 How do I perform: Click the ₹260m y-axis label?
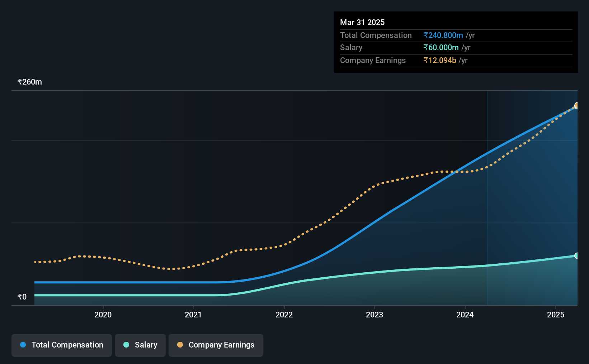coord(30,82)
